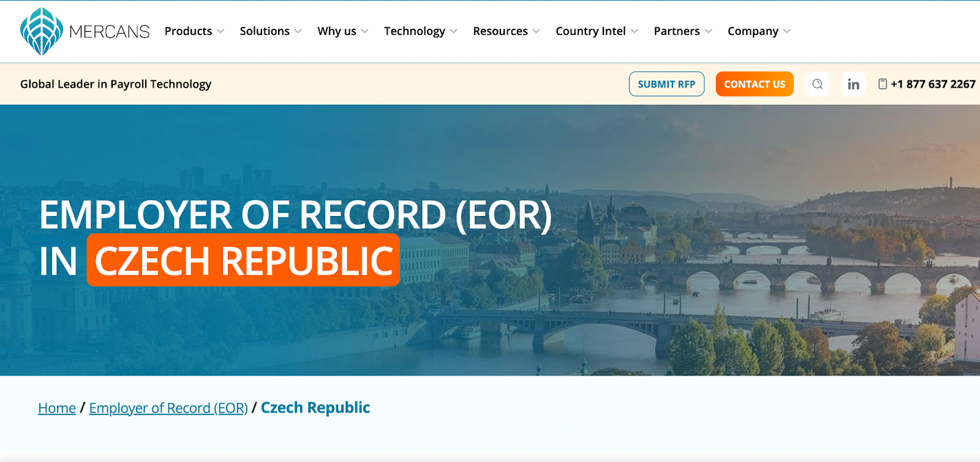Expand the chevron next to Solutions
The image size is (980, 462).
pyautogui.click(x=298, y=31)
